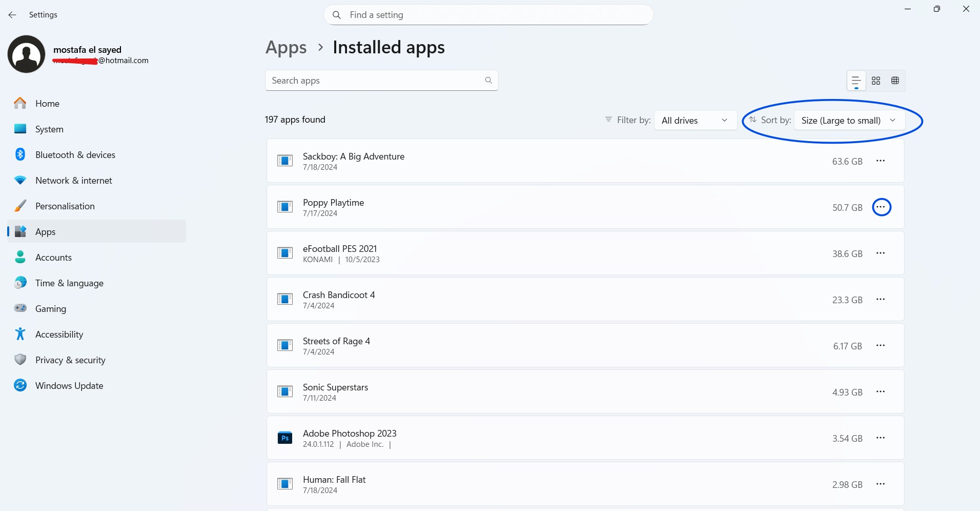
Task: Open more options for Sackboy: A Big Adventure
Action: pos(881,161)
